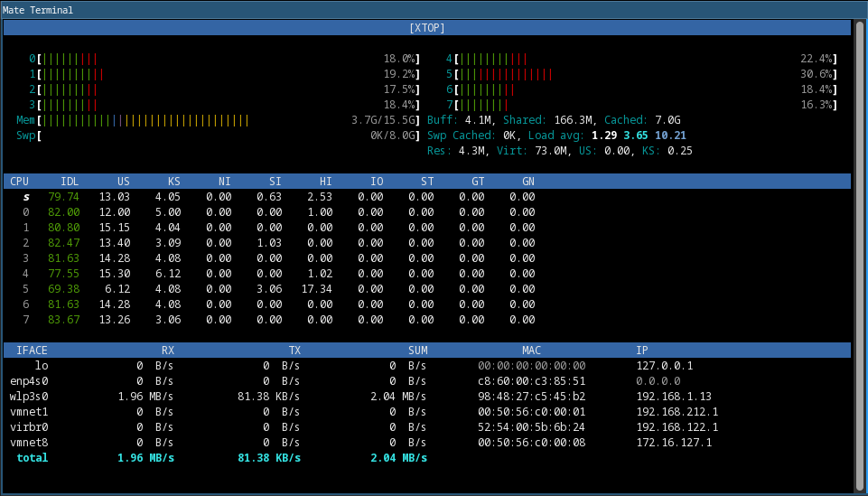The image size is (868, 496).
Task: Click the IO column header
Action: [377, 182]
